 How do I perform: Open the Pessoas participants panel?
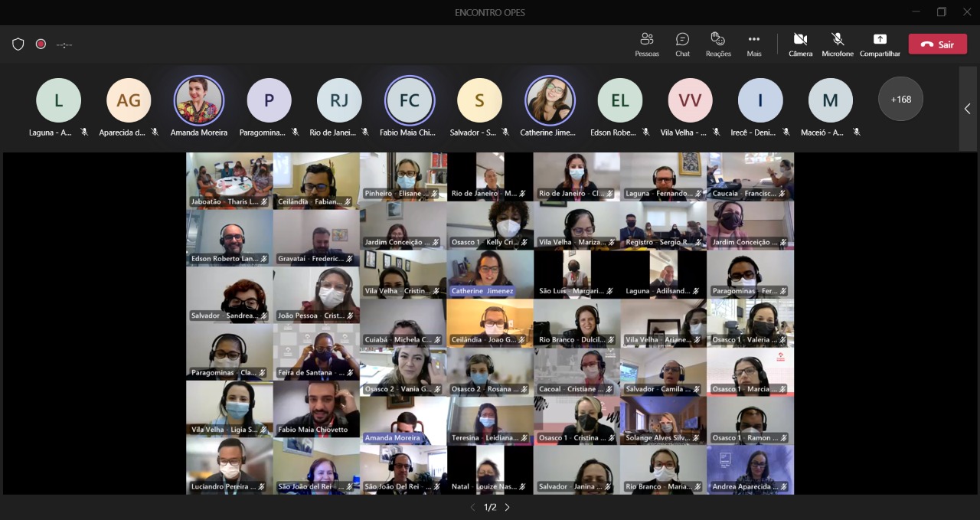point(646,44)
